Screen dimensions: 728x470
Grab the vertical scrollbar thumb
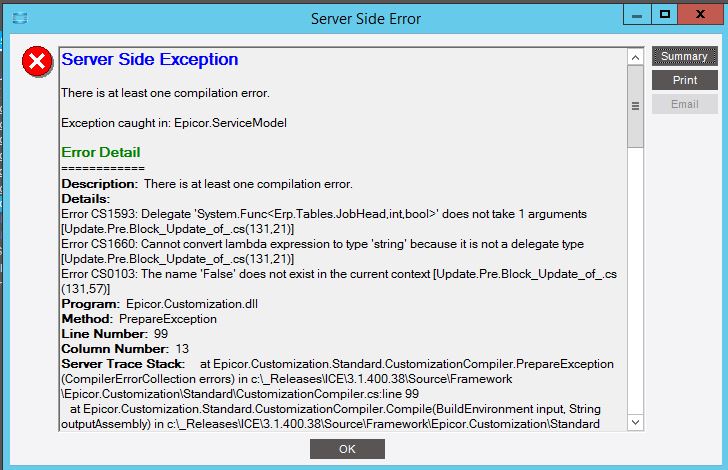pos(634,107)
